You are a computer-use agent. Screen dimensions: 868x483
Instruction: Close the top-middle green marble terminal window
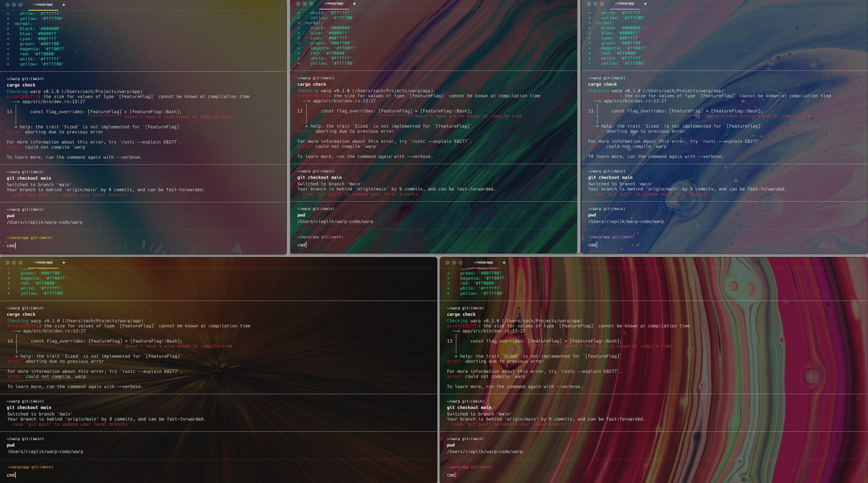(x=298, y=4)
